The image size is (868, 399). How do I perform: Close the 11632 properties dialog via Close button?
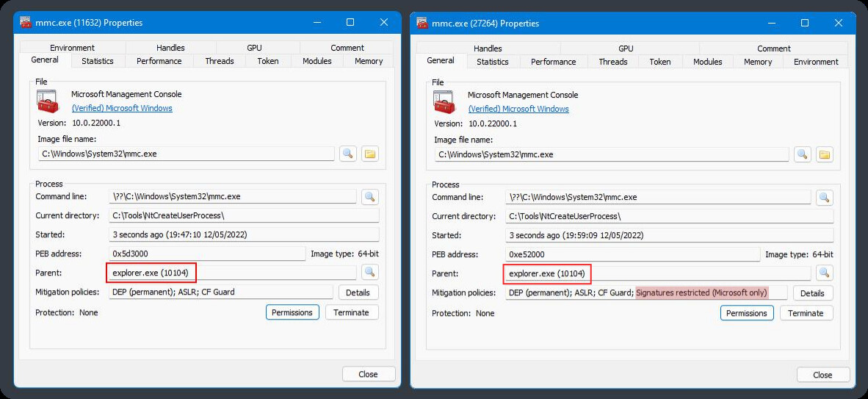[368, 374]
